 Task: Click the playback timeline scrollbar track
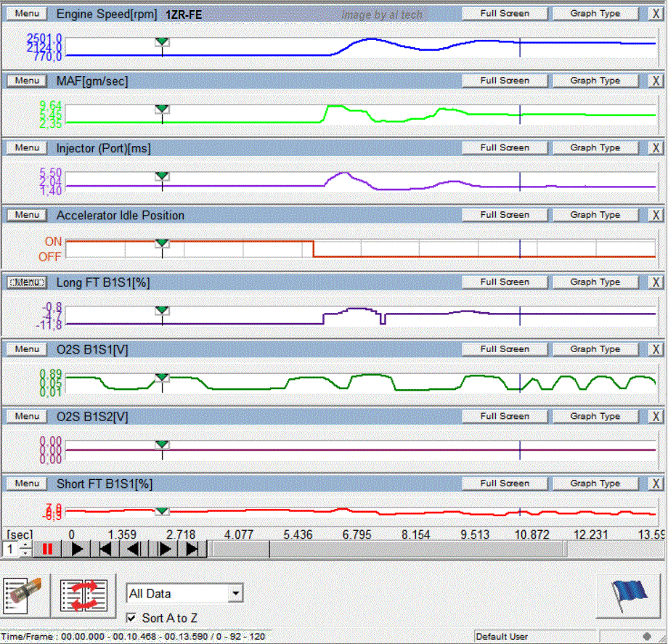coord(436,550)
